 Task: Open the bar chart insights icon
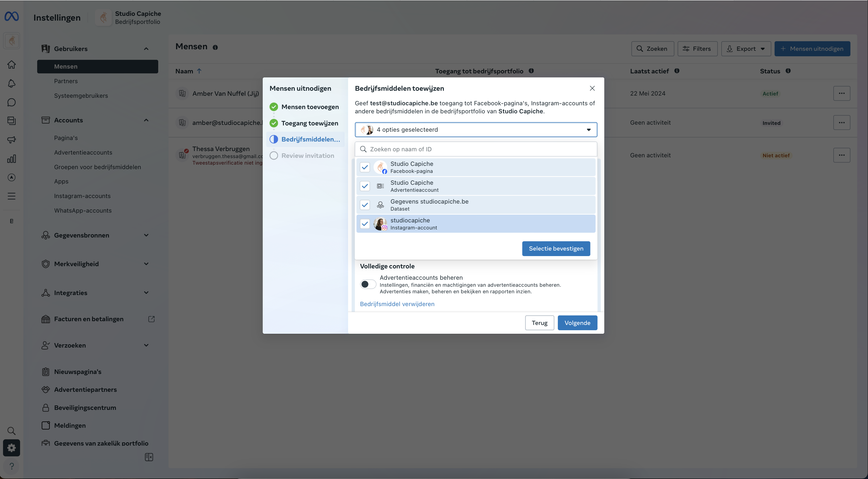(x=12, y=158)
